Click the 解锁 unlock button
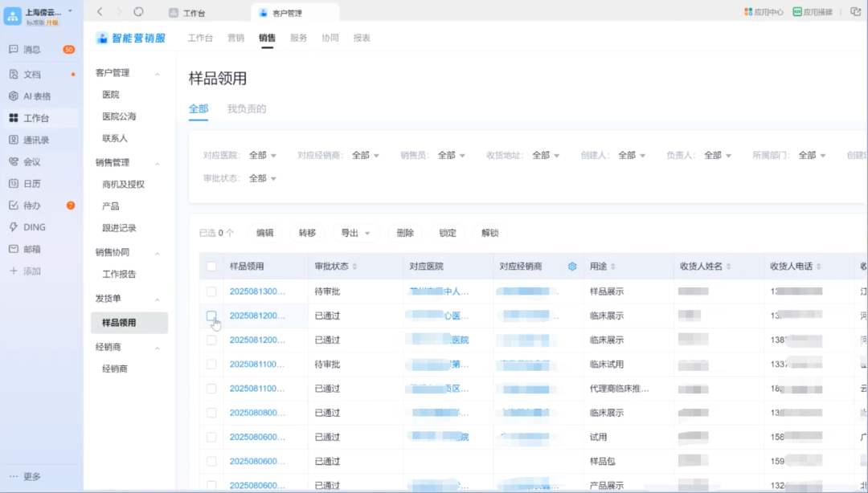 click(490, 233)
